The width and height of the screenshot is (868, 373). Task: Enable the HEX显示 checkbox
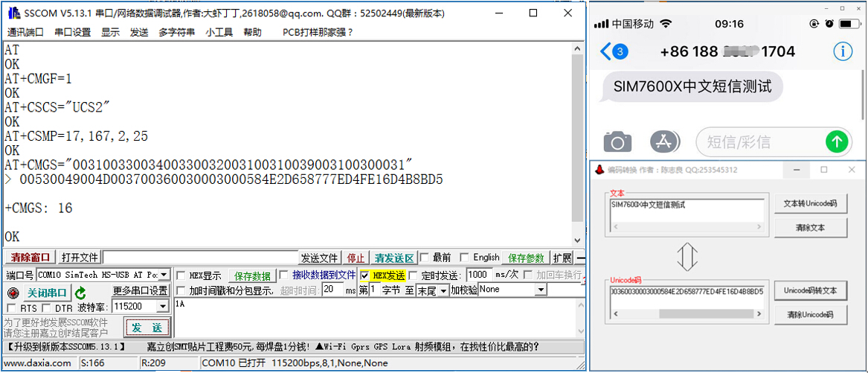tap(181, 276)
